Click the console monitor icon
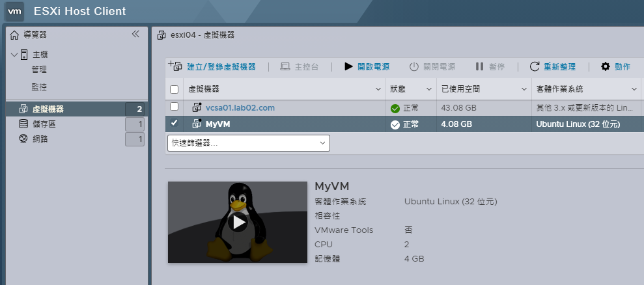Image resolution: width=644 pixels, height=285 pixels. 285,66
